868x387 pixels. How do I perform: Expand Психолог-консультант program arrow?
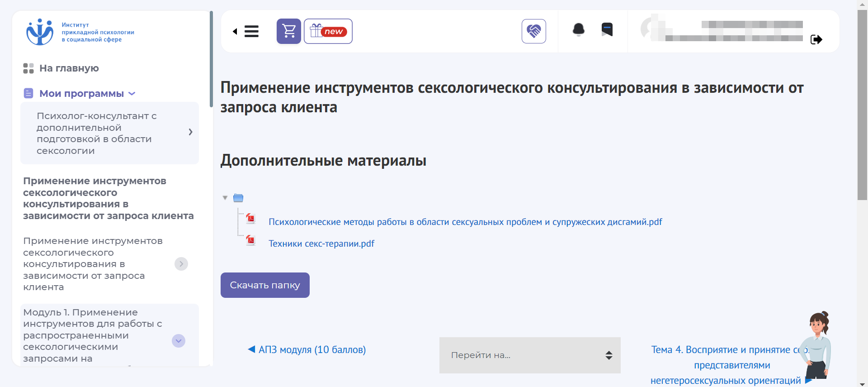point(190,132)
